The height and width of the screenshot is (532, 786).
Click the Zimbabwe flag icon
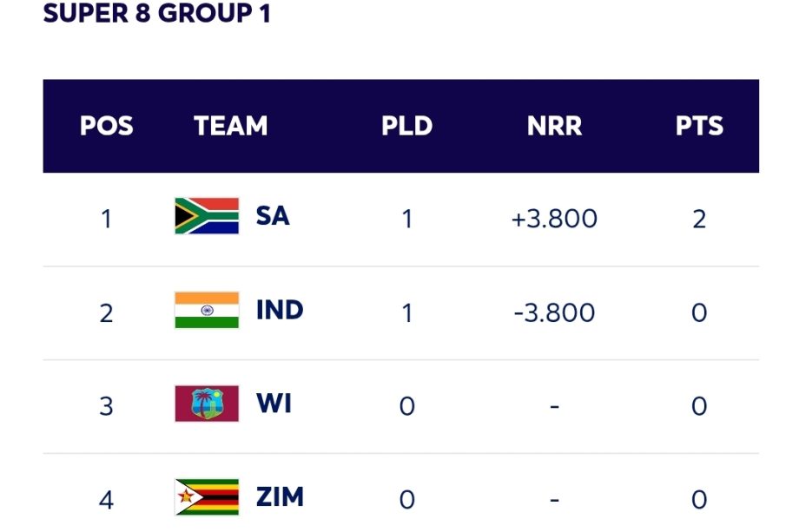tap(207, 497)
